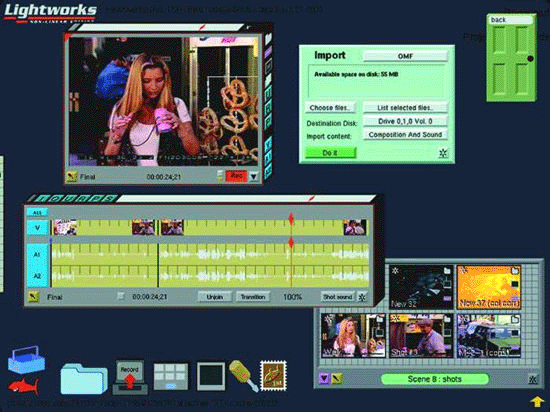Click the green Do it button
Viewport: 550px width, 412px height.
click(330, 153)
